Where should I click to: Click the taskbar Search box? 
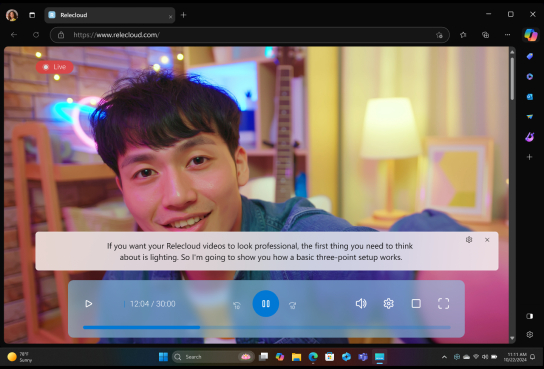pyautogui.click(x=213, y=357)
